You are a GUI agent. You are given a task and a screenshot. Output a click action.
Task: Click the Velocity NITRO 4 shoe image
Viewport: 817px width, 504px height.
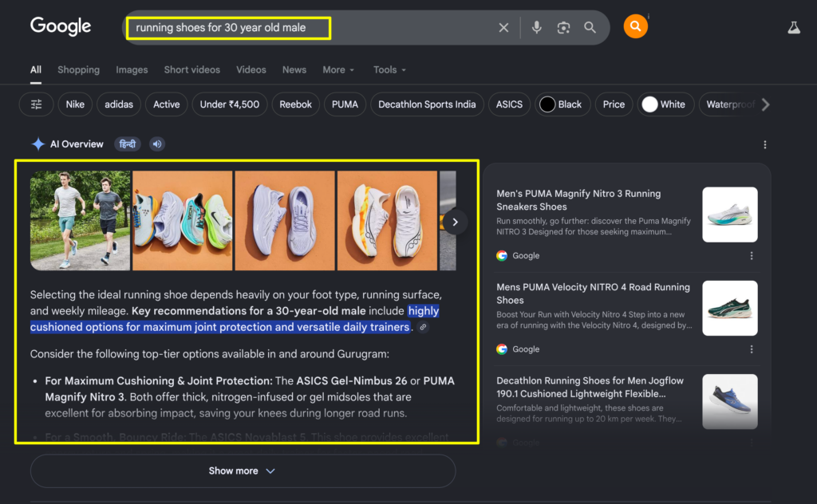point(730,309)
